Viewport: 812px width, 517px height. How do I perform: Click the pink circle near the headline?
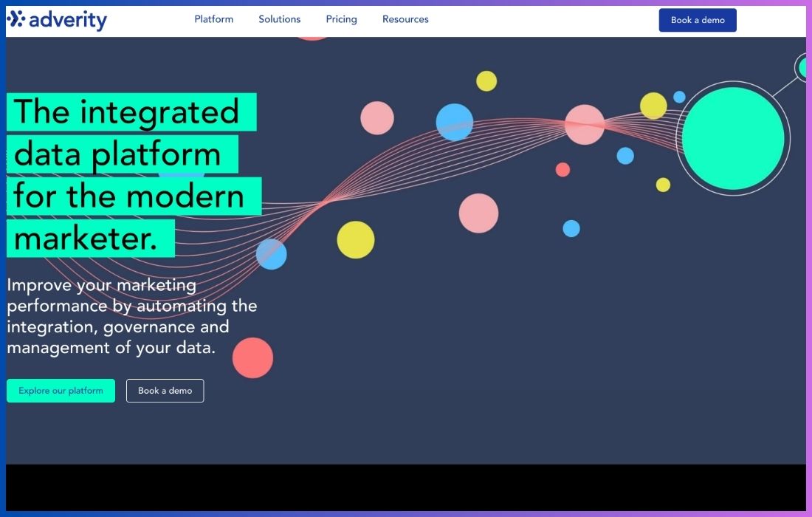tap(377, 117)
